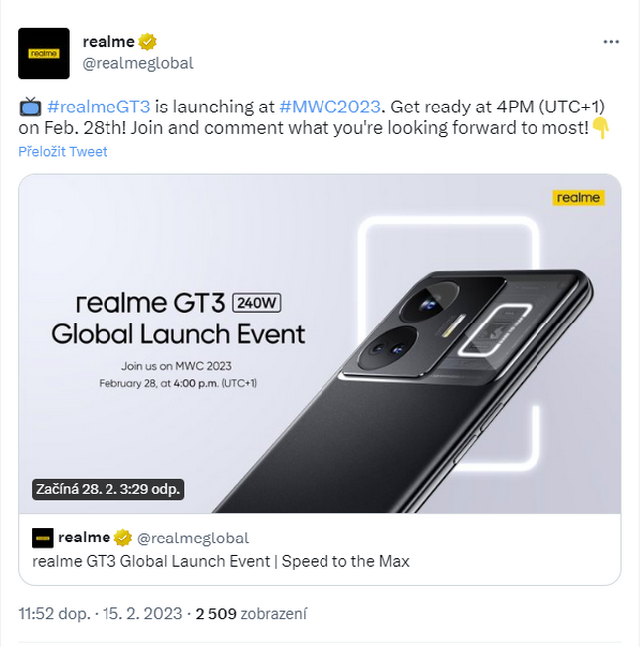Click the realme display name at top
Screen dimensions: 644x647
pyautogui.click(x=108, y=42)
